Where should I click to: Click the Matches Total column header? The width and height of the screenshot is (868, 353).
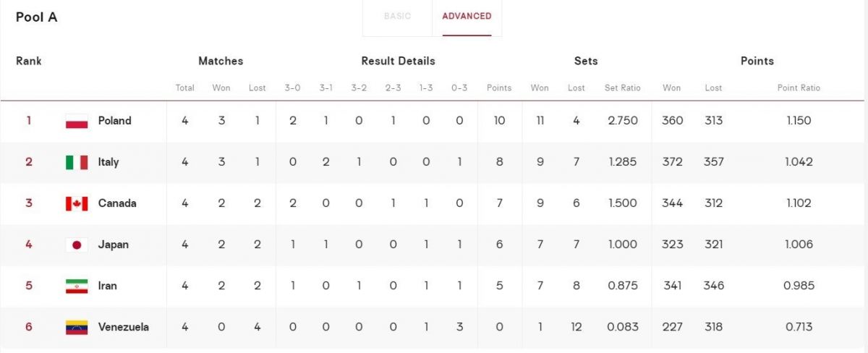pyautogui.click(x=185, y=88)
